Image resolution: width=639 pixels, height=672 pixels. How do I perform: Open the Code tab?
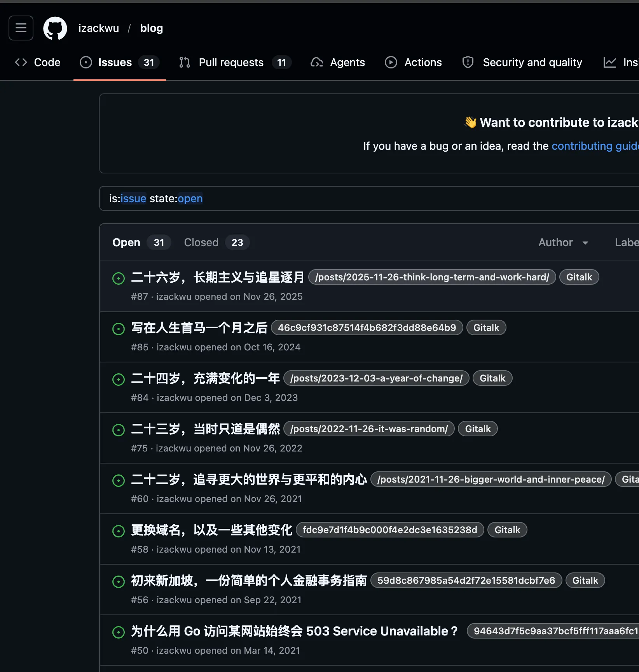pos(38,62)
